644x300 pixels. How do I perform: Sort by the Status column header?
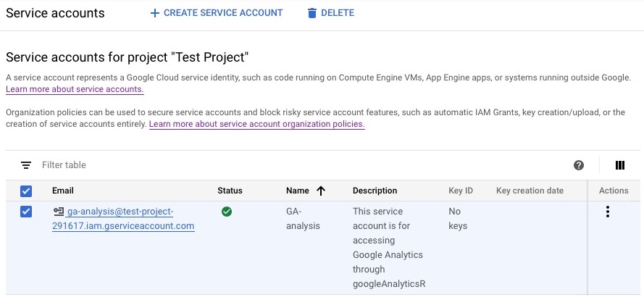point(230,191)
